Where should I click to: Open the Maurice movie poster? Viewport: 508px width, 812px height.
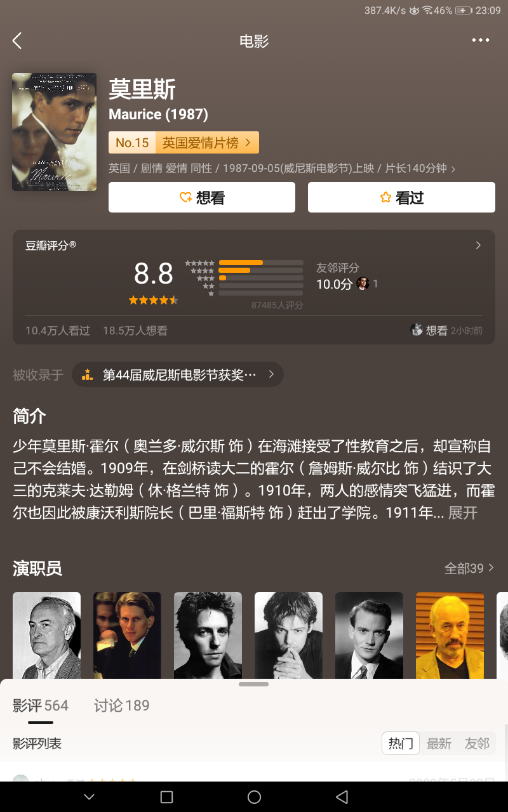(54, 132)
